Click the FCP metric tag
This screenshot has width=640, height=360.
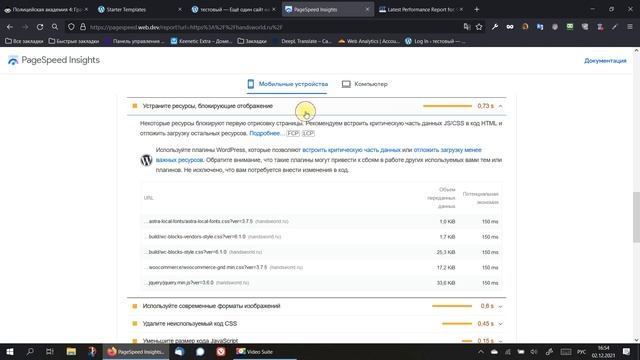[x=293, y=133]
